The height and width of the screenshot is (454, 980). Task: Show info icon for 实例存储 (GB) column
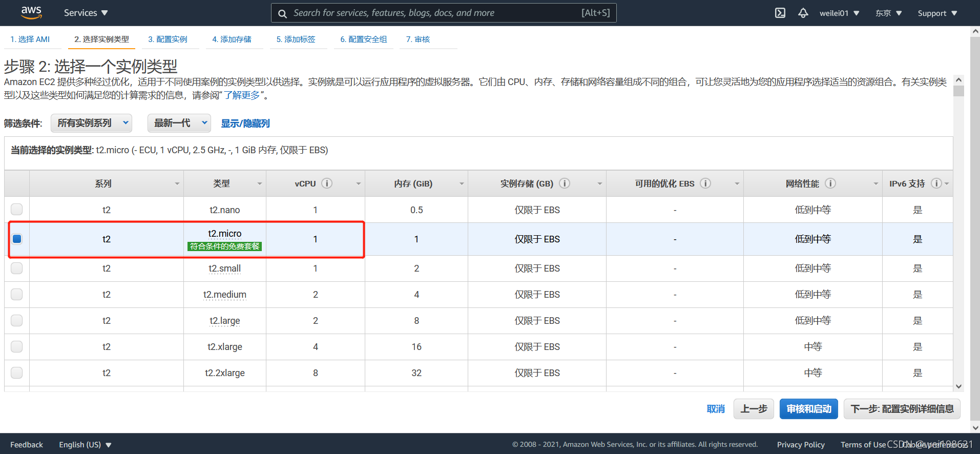click(565, 183)
